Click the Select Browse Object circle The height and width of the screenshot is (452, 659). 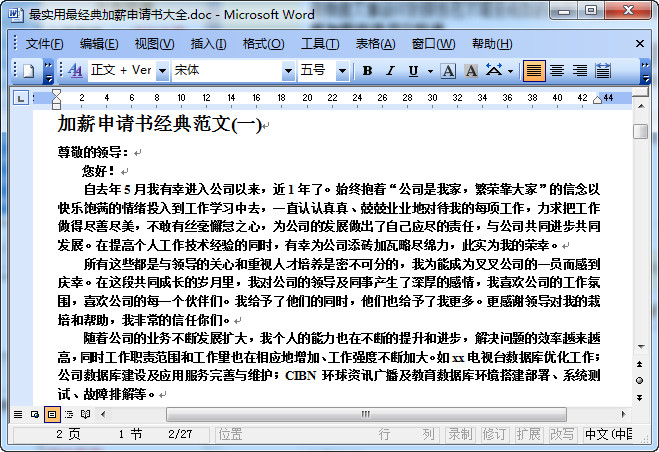coord(640,381)
